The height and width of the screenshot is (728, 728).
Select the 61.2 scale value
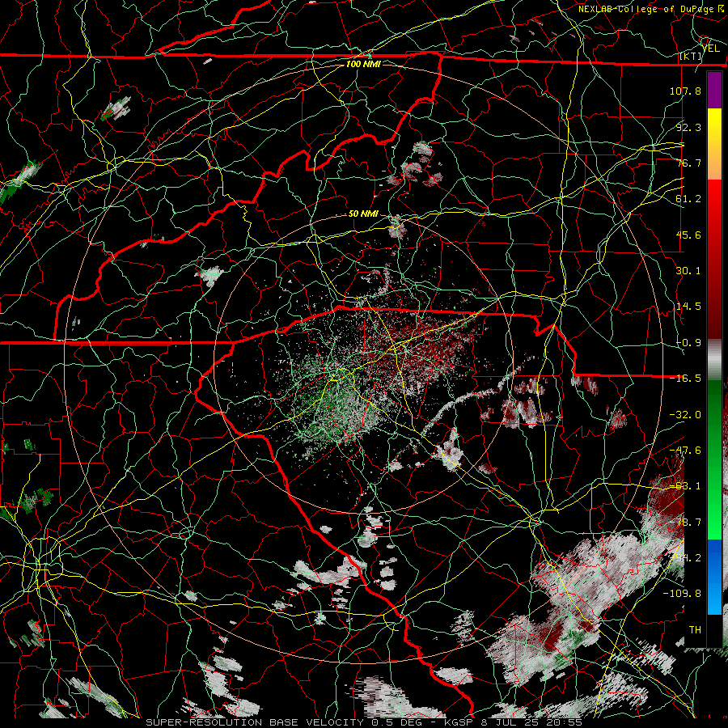688,199
